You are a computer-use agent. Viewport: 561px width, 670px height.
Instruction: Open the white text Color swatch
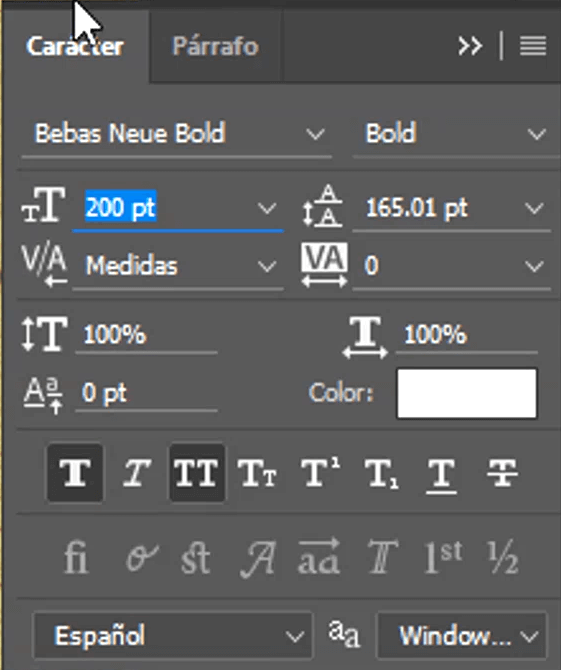[467, 394]
